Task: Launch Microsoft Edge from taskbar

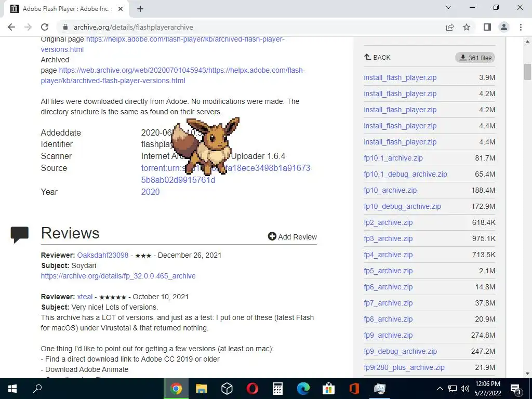Action: (x=303, y=389)
